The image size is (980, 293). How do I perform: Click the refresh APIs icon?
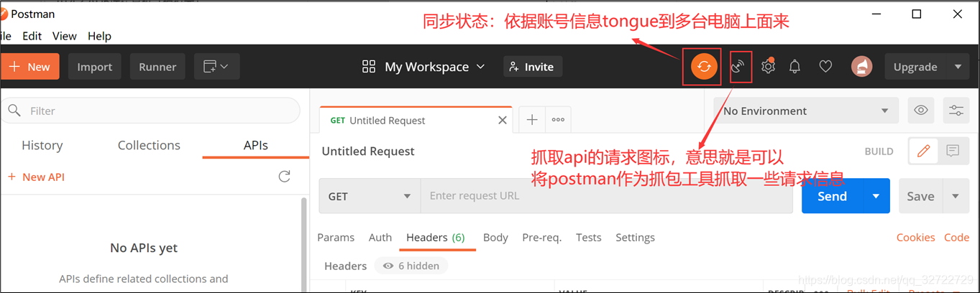point(284,177)
